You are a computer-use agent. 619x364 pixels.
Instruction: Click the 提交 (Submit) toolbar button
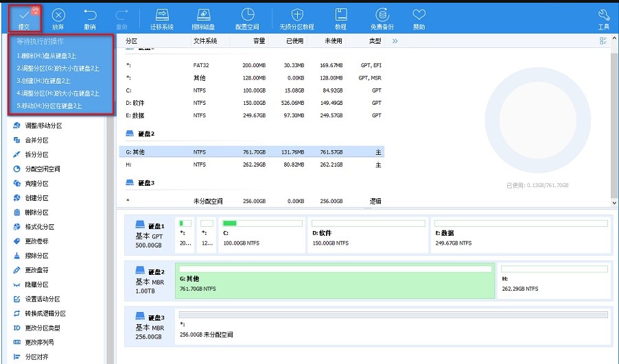point(24,18)
